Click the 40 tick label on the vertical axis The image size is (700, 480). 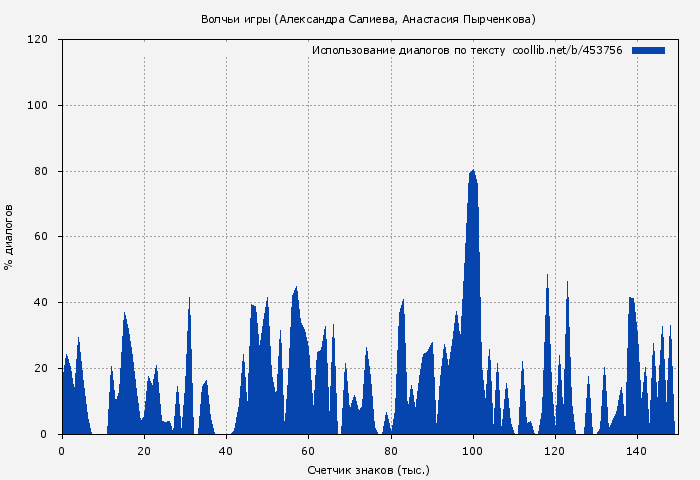coord(41,303)
